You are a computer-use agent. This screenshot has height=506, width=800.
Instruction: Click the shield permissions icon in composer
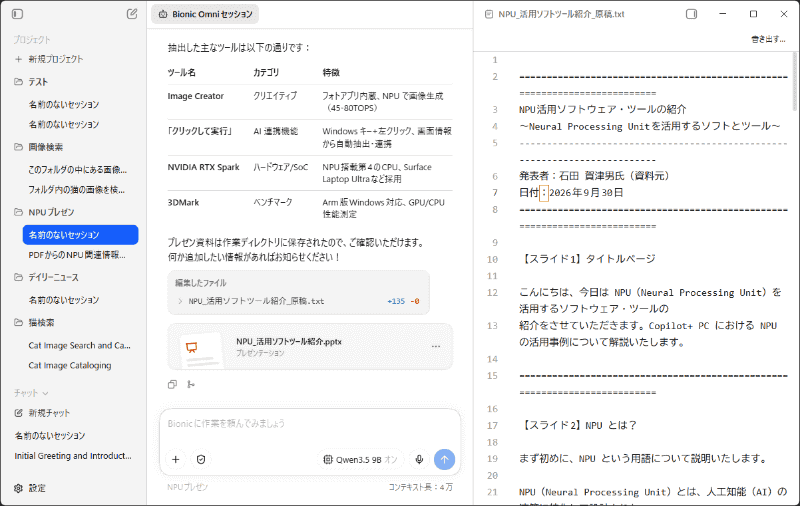click(201, 460)
